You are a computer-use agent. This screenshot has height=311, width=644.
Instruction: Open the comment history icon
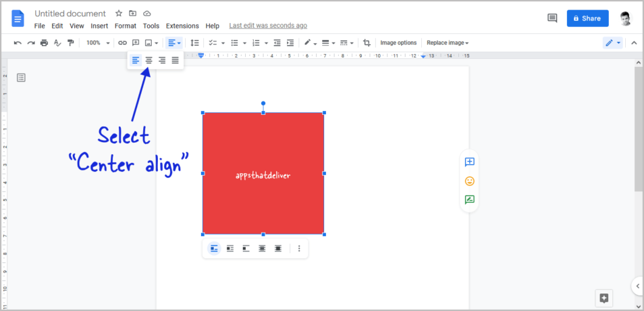(552, 18)
